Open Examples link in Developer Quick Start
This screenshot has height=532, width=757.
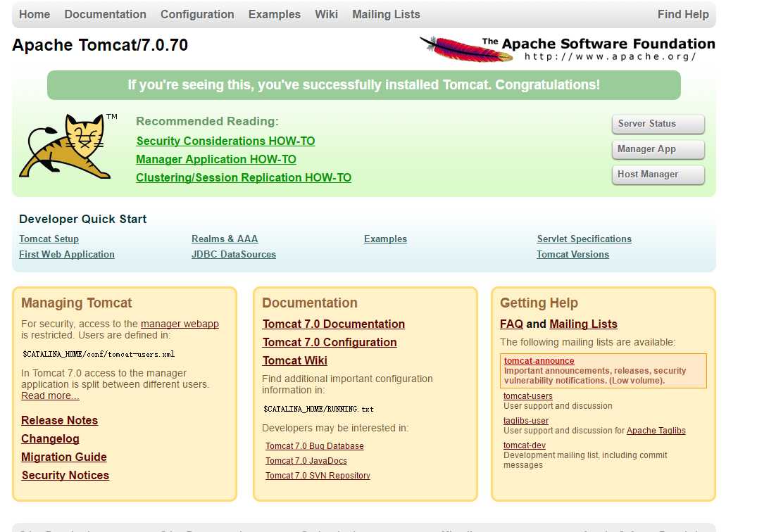385,239
